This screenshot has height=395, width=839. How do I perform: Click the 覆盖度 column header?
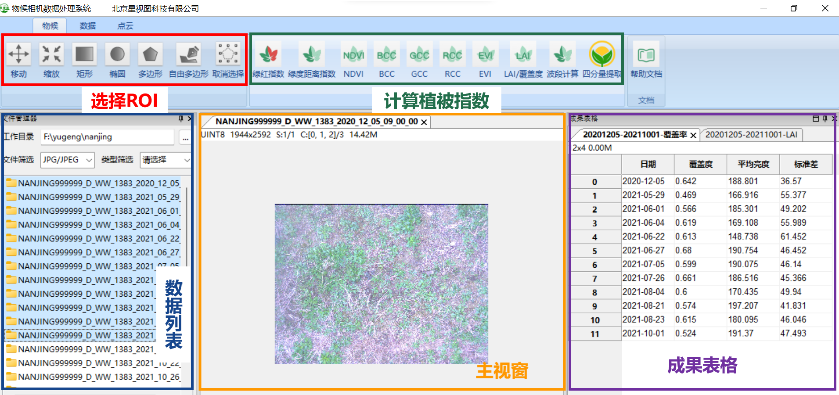coord(700,164)
